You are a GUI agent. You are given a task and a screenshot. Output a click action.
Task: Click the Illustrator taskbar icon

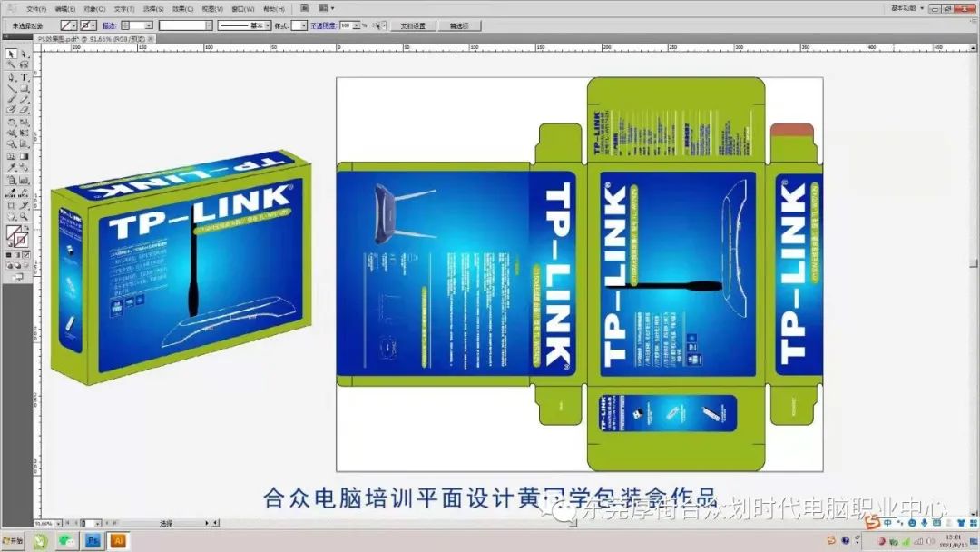118,541
